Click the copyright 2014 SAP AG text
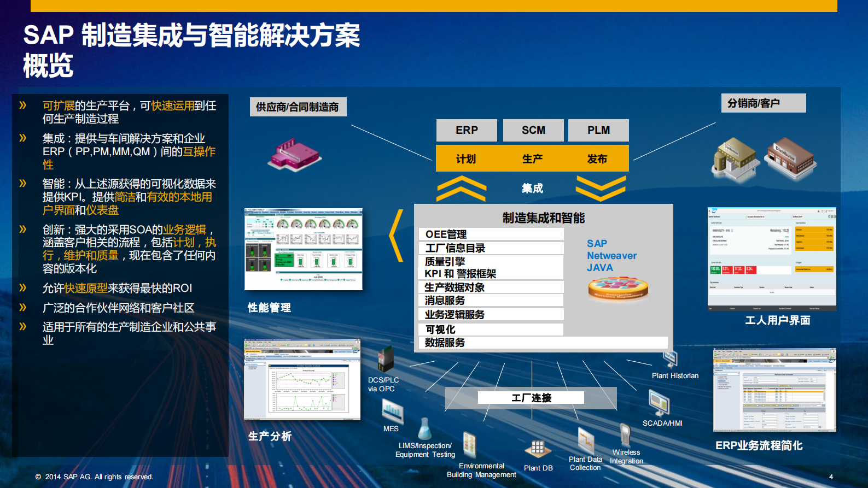This screenshot has height=488, width=868. (x=94, y=477)
